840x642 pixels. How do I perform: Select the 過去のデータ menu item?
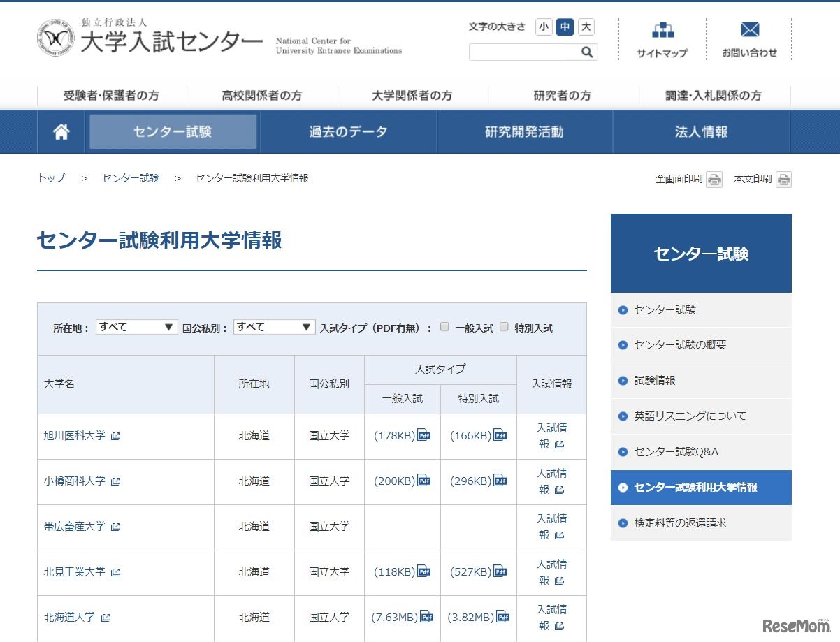349,131
